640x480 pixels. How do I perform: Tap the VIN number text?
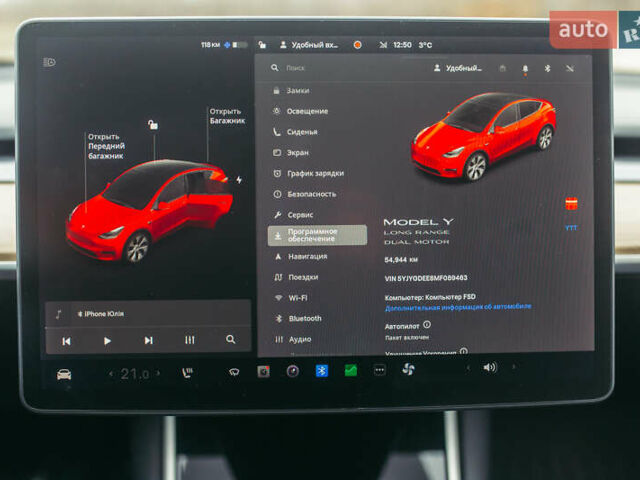pos(426,278)
